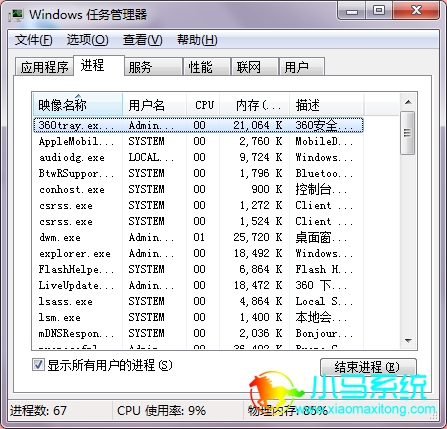Screen dimensions: 447x429
Task: Open the 帮助(H) menu
Action: (197, 40)
